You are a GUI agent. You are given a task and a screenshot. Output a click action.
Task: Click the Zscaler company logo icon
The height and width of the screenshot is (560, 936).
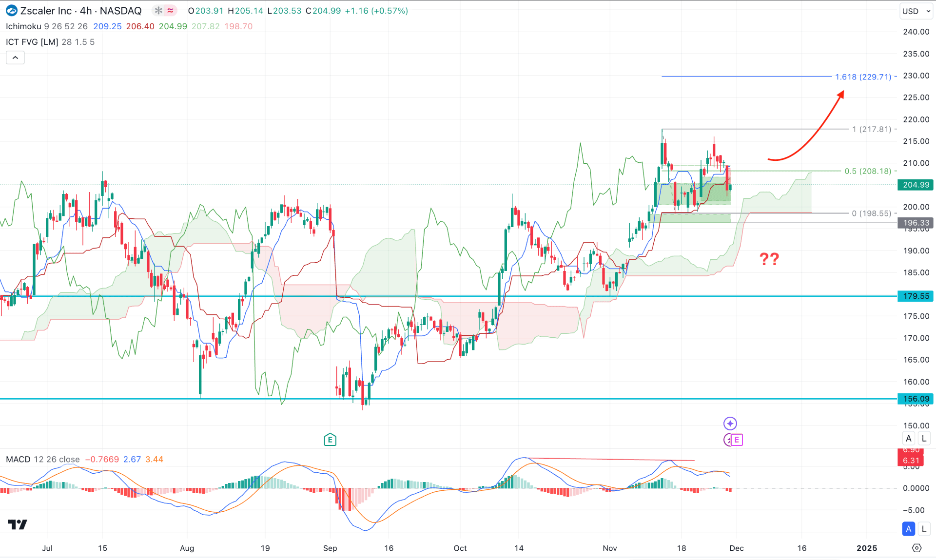11,11
